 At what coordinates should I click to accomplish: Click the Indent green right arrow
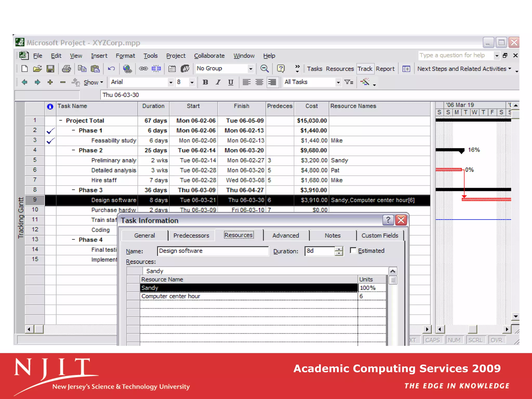pos(37,82)
